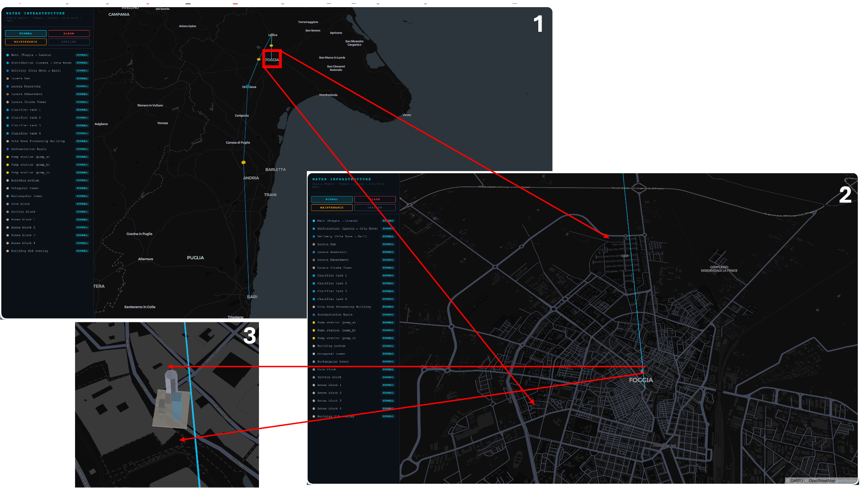Select Building podium in Foggia map sidebar
The width and height of the screenshot is (868, 488).
[x=353, y=346]
